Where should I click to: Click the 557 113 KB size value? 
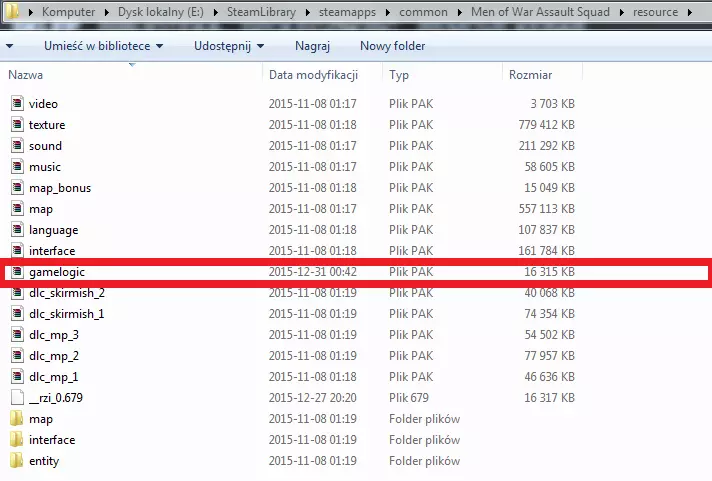[x=547, y=208]
